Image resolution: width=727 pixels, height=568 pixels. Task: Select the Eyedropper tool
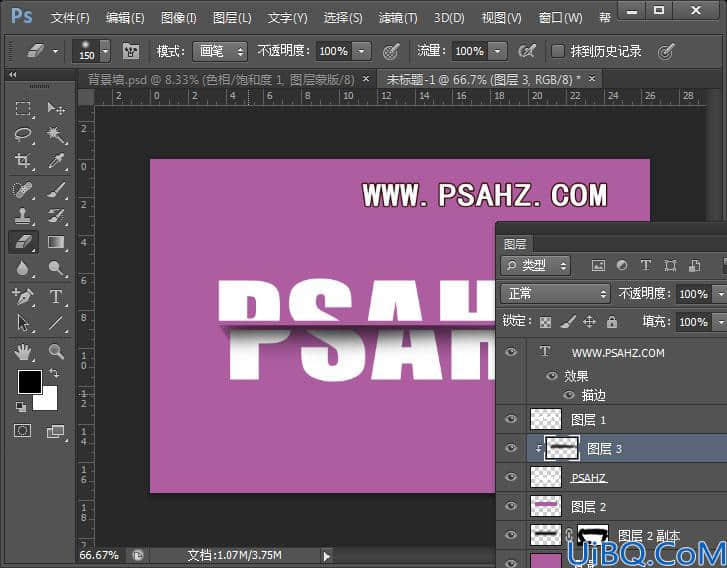click(56, 161)
